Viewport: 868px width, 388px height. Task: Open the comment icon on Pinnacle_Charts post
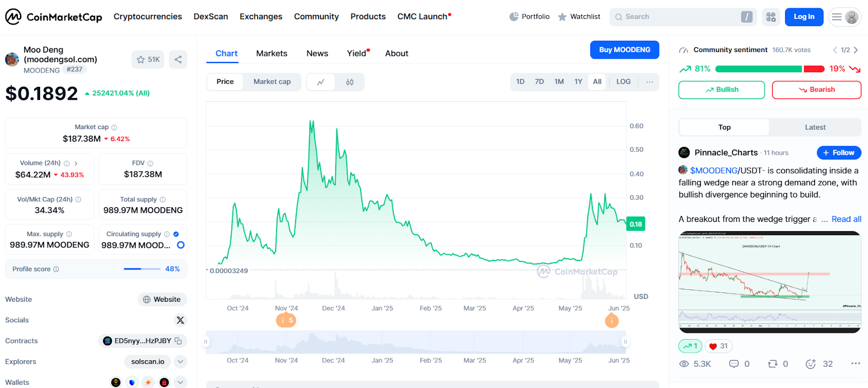tap(733, 364)
